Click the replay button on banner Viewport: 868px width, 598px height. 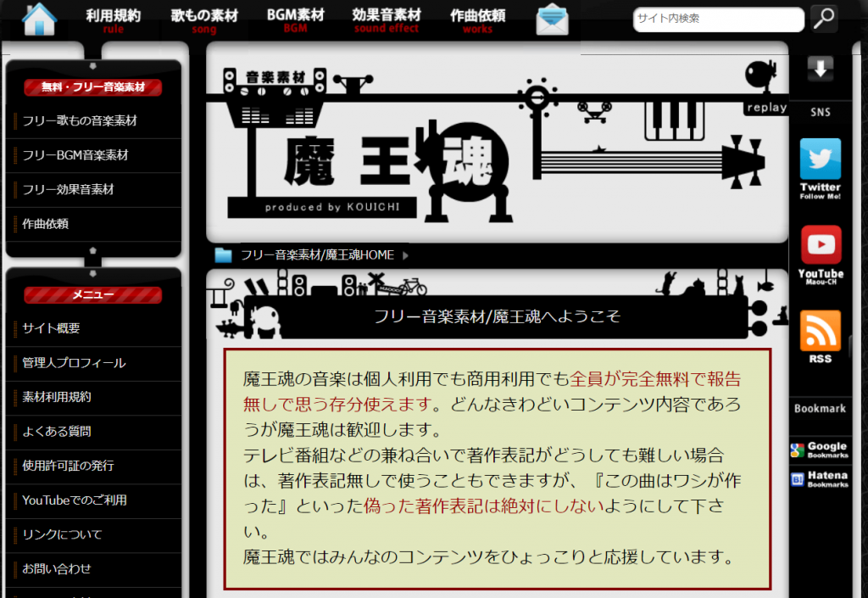click(765, 108)
